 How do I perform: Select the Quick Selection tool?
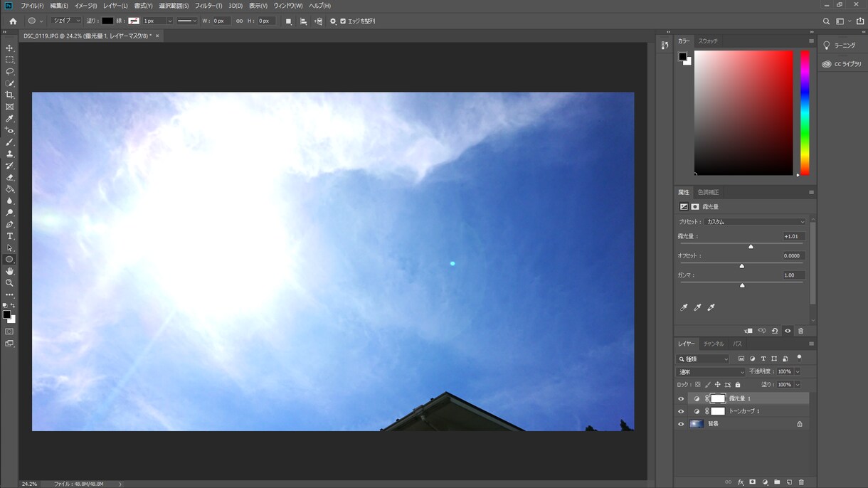pos(10,83)
